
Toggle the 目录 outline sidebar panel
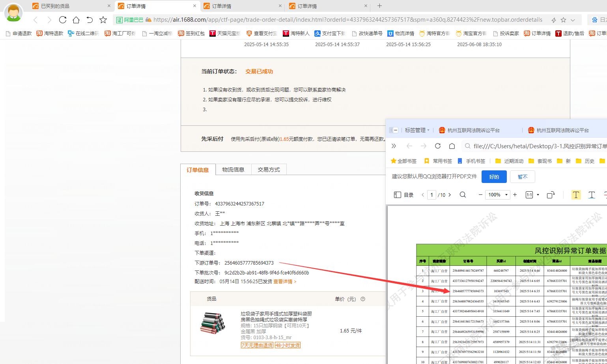coord(404,195)
